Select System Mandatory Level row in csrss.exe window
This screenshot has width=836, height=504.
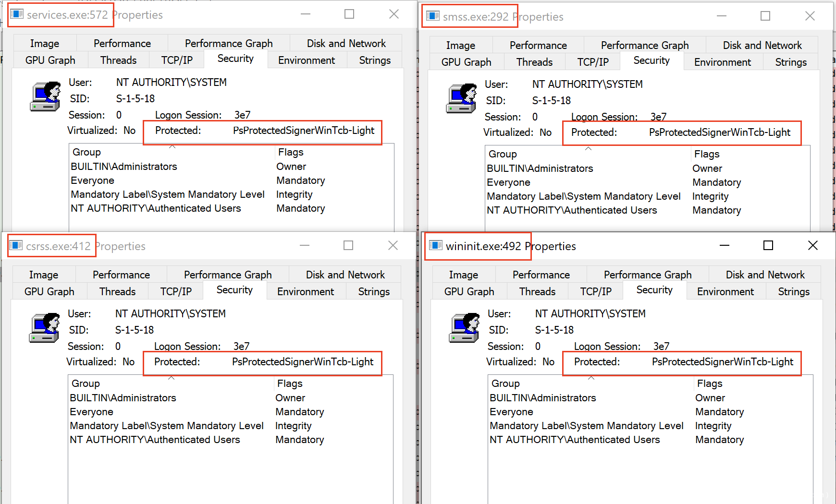click(231, 426)
